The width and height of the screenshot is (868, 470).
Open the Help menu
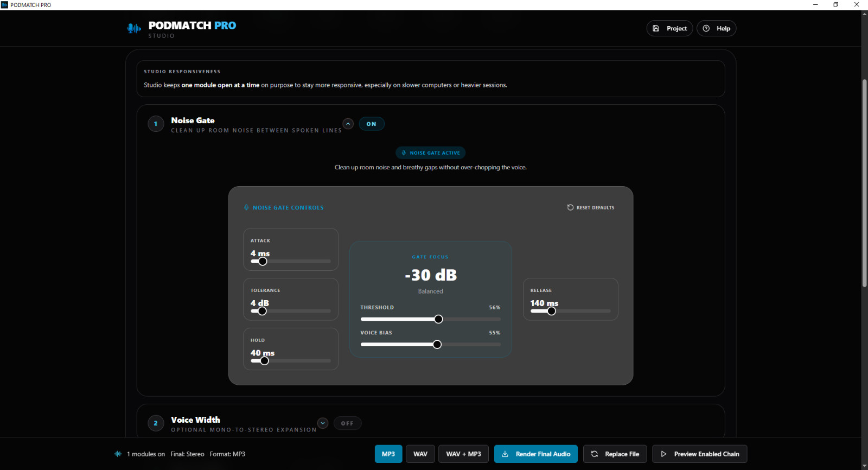717,28
